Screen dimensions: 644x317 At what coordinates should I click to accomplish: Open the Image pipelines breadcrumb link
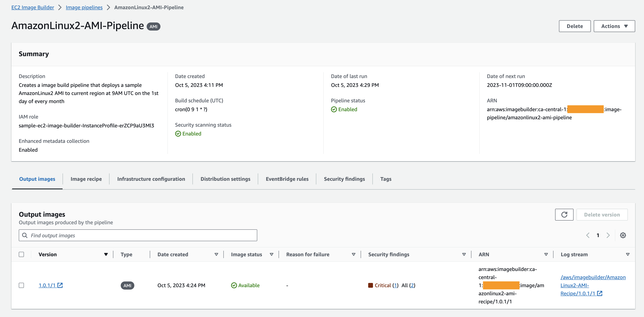point(84,8)
